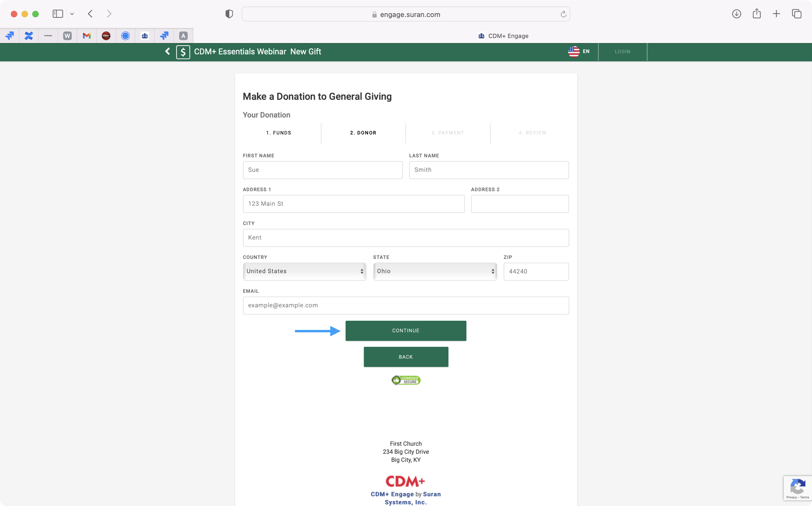Click the privacy shield icon

pos(229,14)
